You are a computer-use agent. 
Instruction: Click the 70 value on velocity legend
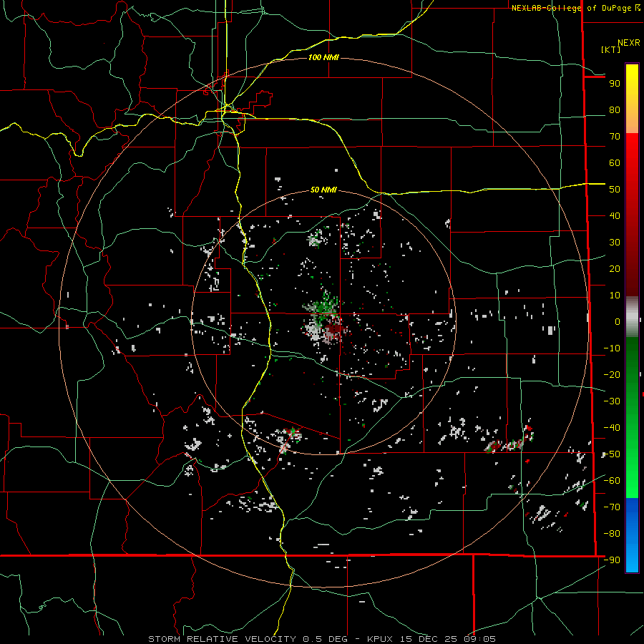[615, 137]
